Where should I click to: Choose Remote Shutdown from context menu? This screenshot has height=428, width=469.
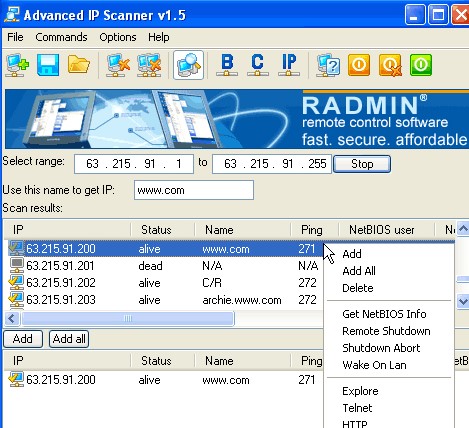tap(386, 331)
